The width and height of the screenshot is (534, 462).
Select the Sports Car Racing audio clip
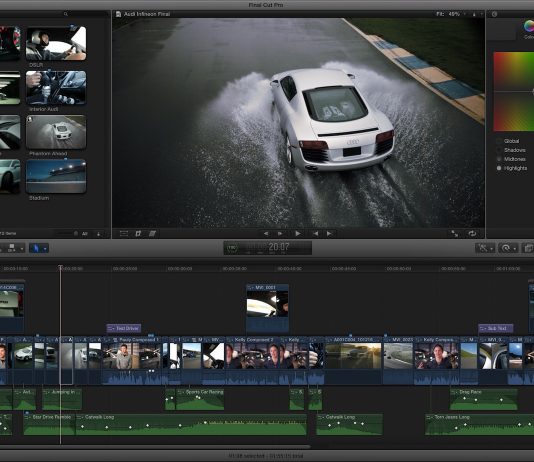200,399
